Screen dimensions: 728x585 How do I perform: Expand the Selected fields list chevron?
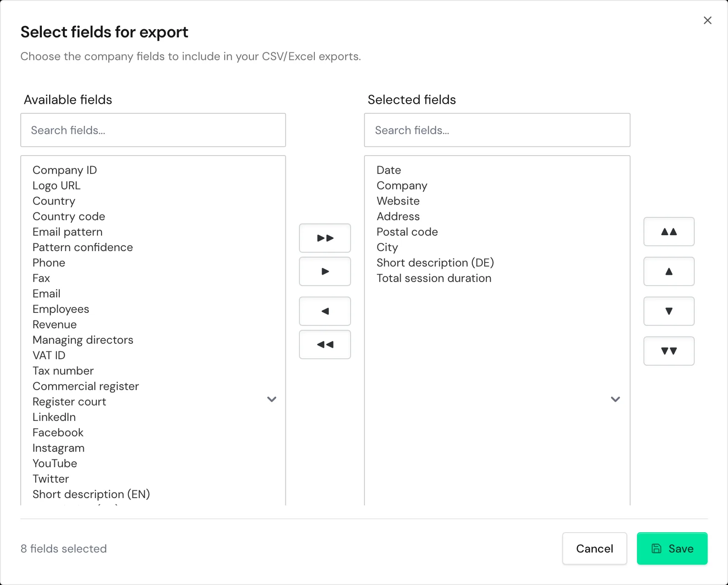pyautogui.click(x=616, y=399)
